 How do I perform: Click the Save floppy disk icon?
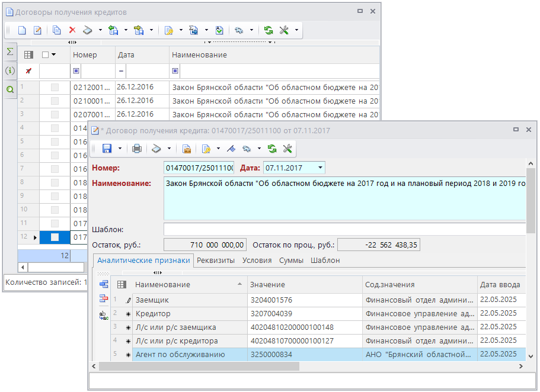point(107,149)
